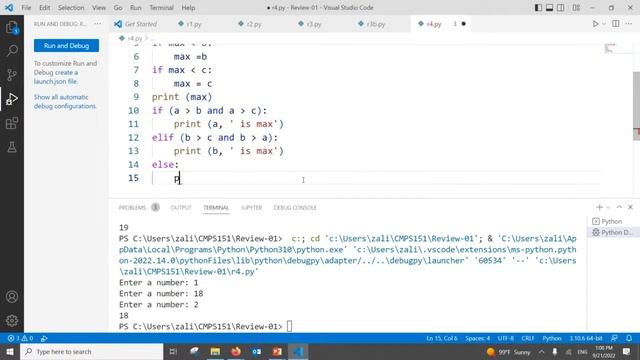Open the Run menu
Screen dimensions: 640x360
tap(136, 8)
